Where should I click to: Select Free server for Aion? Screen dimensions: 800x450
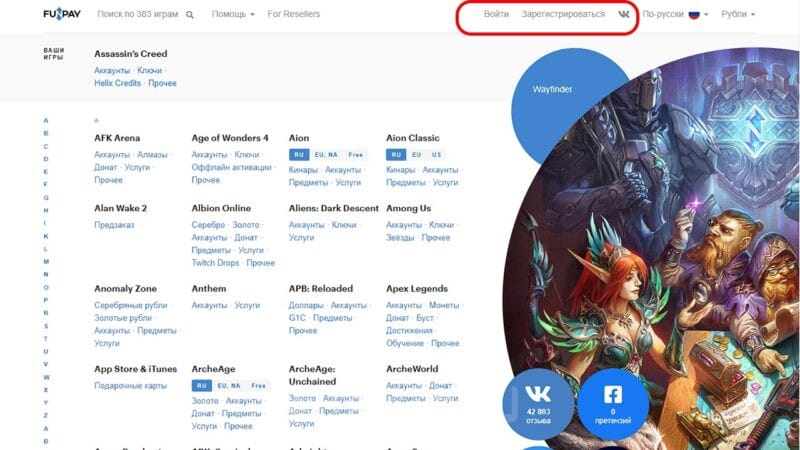tap(356, 155)
